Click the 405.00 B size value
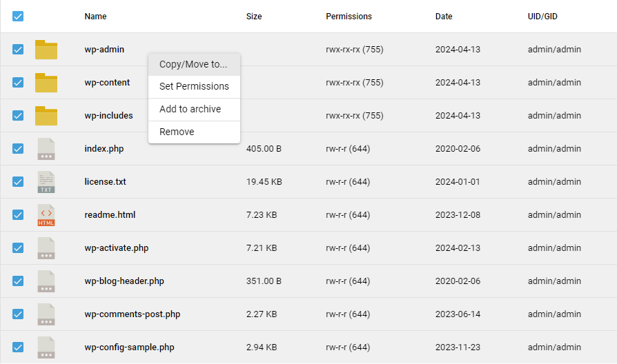This screenshot has height=364, width=617. [264, 149]
